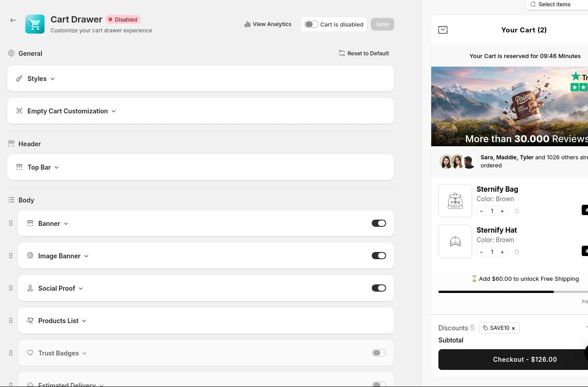Viewport: 588px width, 387px height.
Task: Click the Products List cart icon
Action: (30, 321)
